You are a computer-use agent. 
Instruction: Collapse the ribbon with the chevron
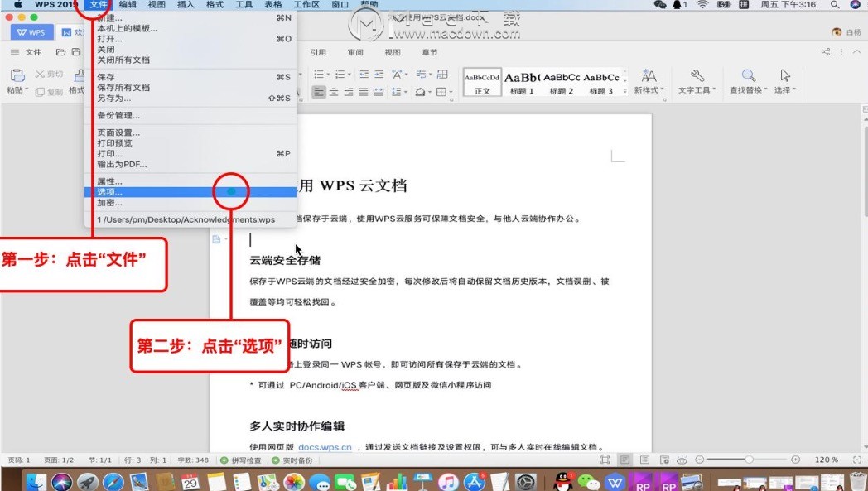(x=856, y=52)
